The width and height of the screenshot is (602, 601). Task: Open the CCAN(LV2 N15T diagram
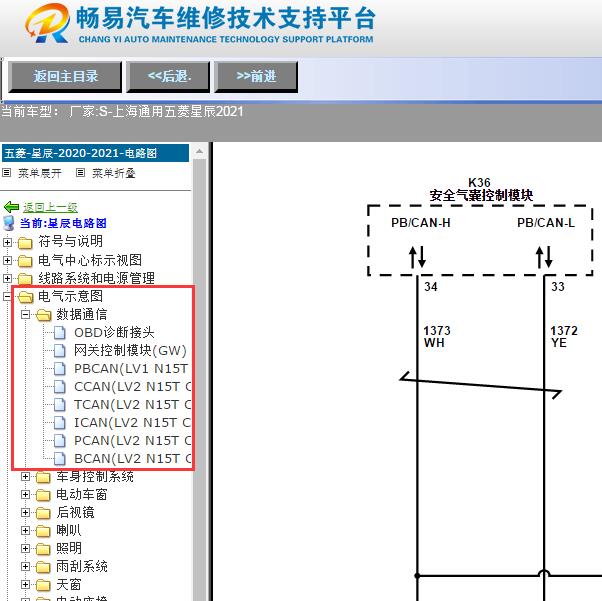tap(132, 387)
